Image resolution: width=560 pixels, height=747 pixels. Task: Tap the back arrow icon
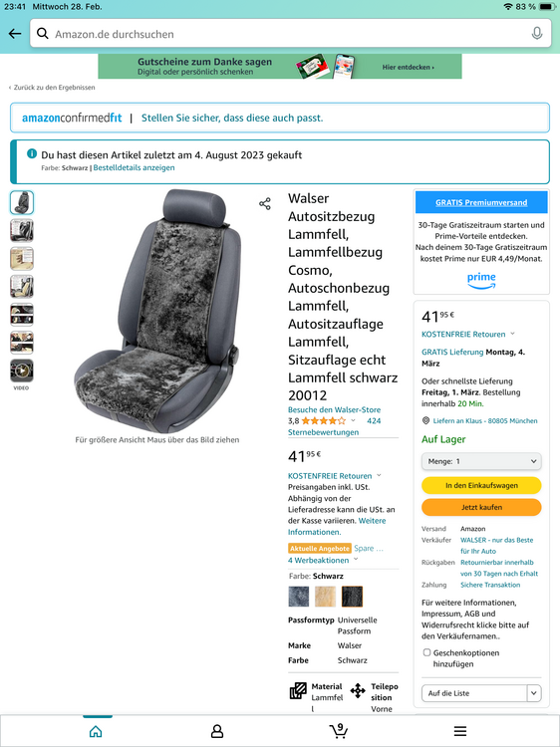click(15, 34)
